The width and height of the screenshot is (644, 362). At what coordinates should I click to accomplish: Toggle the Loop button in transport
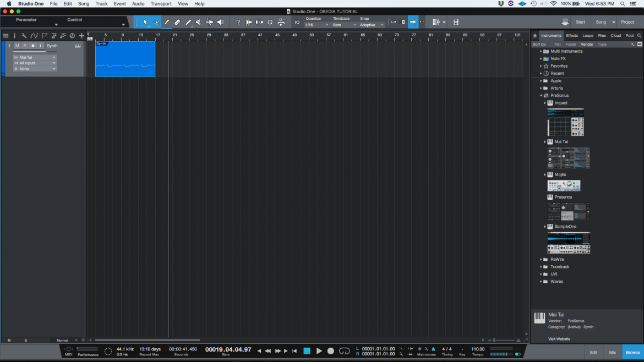[x=344, y=352]
